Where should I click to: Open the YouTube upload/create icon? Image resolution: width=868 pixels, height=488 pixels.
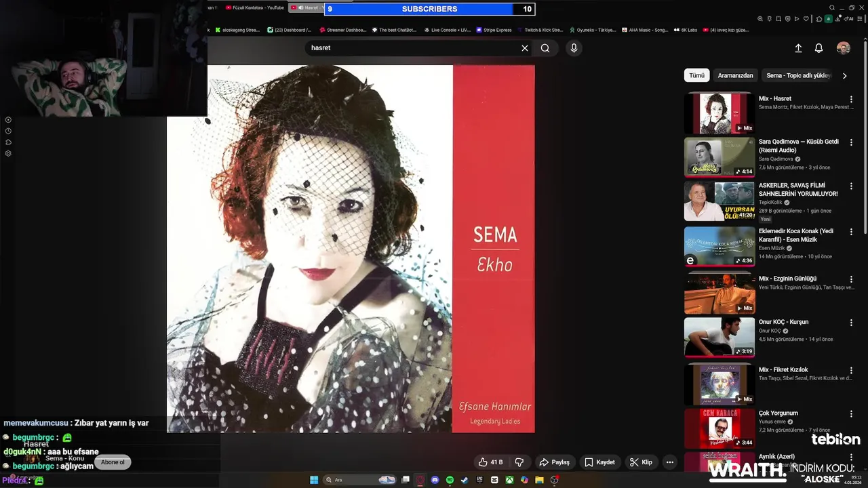pos(798,48)
